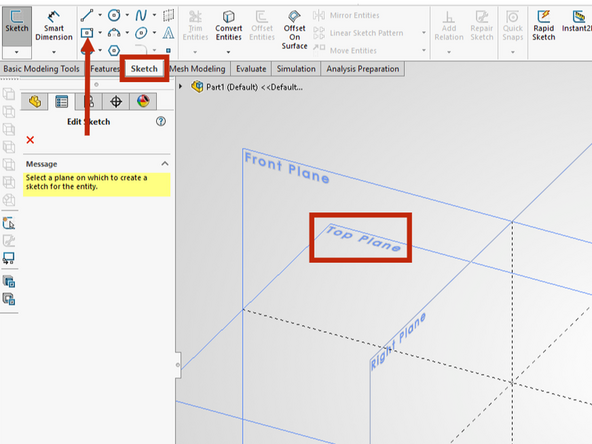Switch to the Simulation tab
This screenshot has height=444, width=592.
point(296,69)
